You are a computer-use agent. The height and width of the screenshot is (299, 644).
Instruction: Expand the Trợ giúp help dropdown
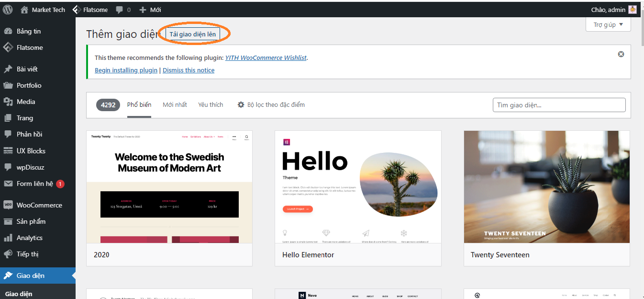[x=608, y=24]
